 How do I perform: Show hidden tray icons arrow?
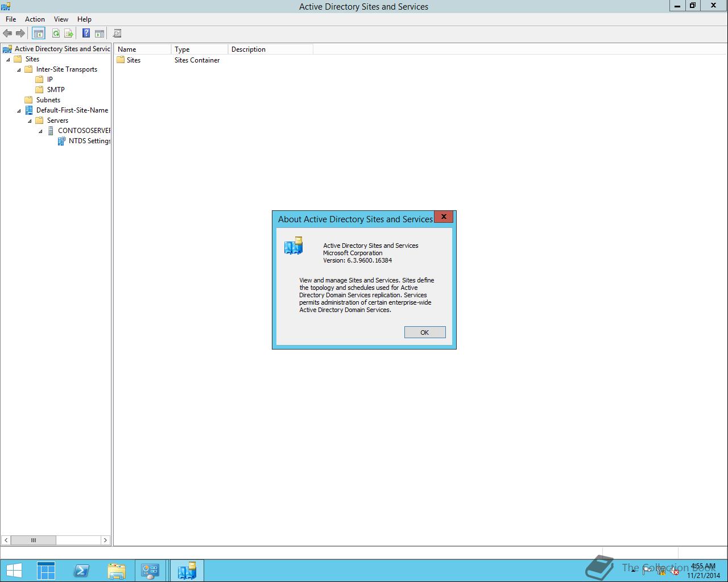(633, 571)
